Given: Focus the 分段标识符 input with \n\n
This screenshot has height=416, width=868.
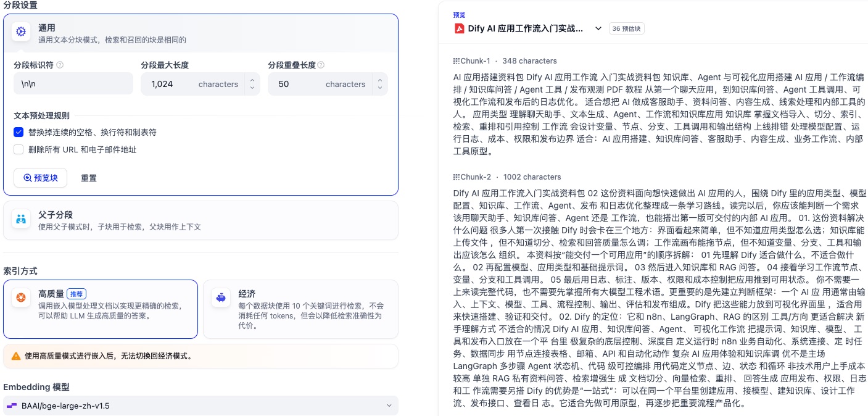Looking at the screenshot, I should coord(73,84).
